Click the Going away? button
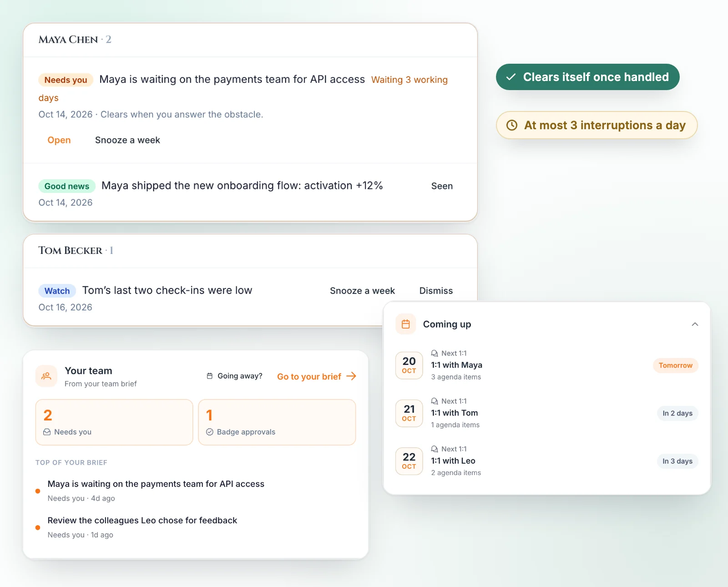Screen dimensions: 728x587 click(234, 376)
